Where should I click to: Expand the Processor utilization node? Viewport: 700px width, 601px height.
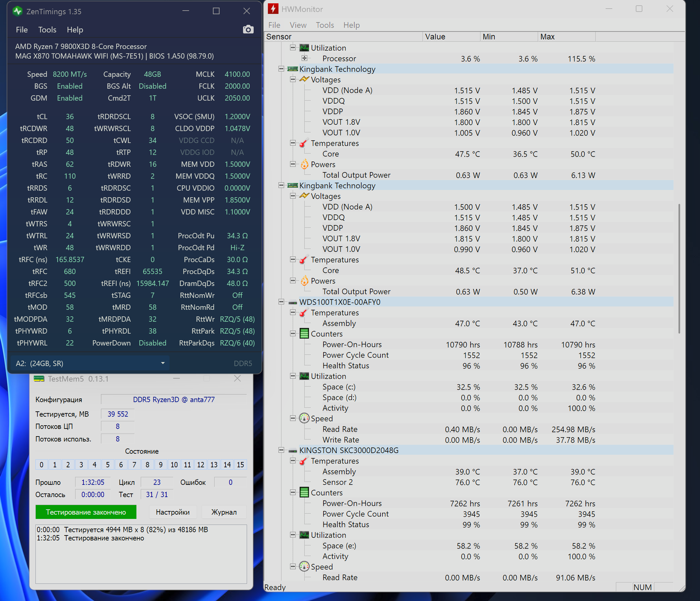click(304, 58)
